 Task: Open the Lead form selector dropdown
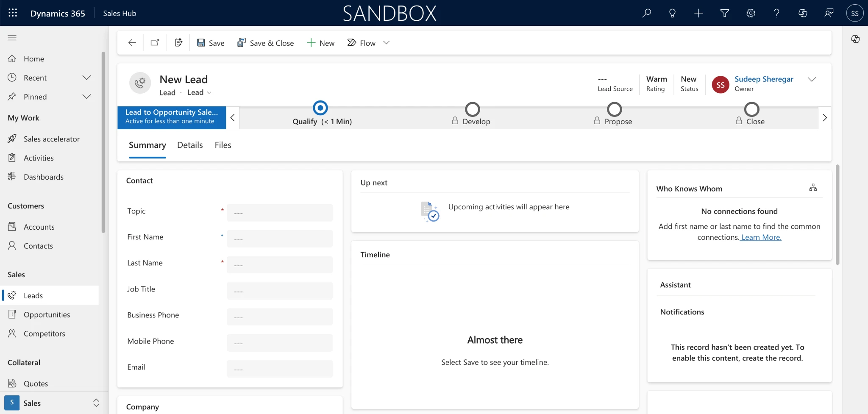(x=200, y=92)
